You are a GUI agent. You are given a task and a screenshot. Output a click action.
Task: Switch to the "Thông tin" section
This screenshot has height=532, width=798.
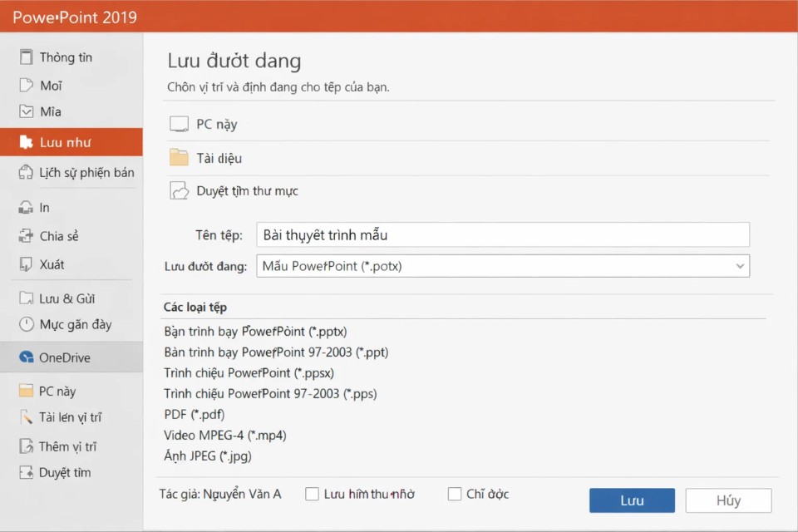point(27,57)
